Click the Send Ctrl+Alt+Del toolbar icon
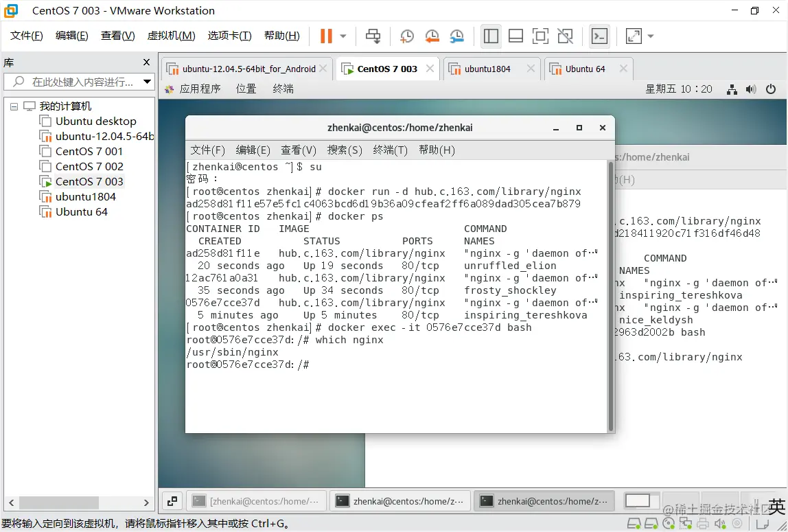This screenshot has width=788, height=532. [x=373, y=36]
